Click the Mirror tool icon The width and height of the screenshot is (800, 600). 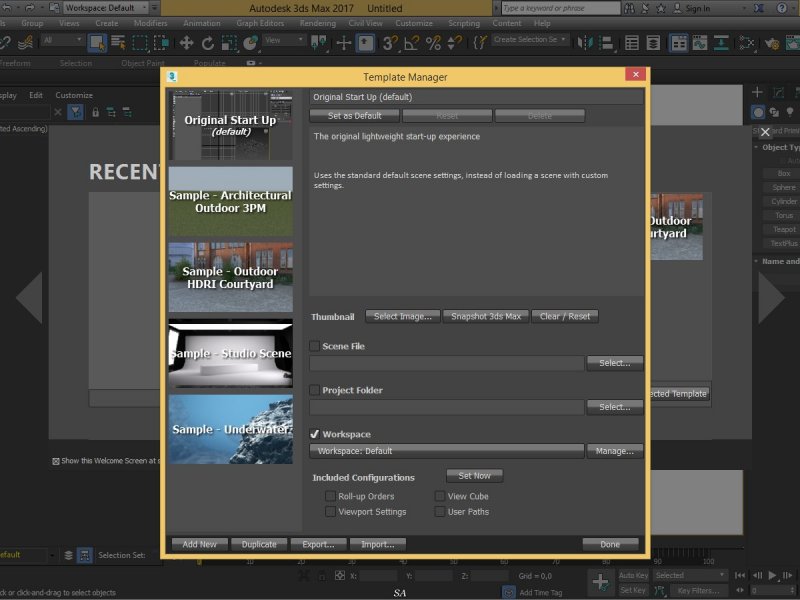click(x=585, y=43)
